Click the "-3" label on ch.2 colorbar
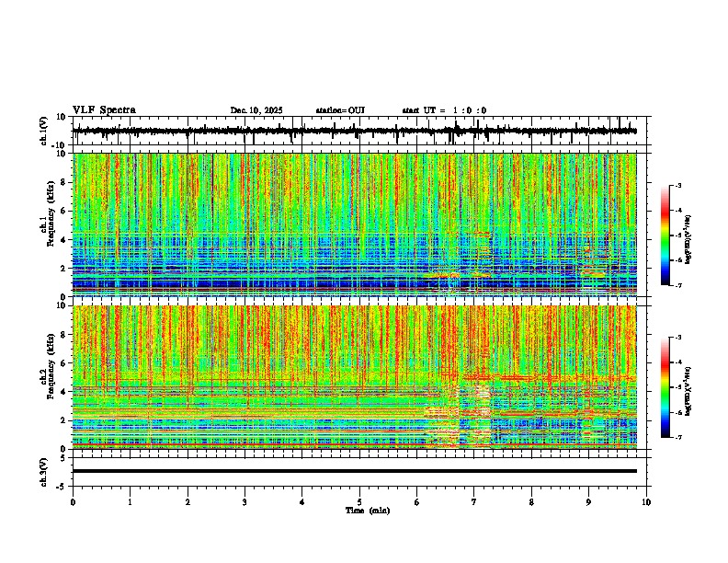Image resolution: width=728 pixels, height=563 pixels. coord(678,338)
